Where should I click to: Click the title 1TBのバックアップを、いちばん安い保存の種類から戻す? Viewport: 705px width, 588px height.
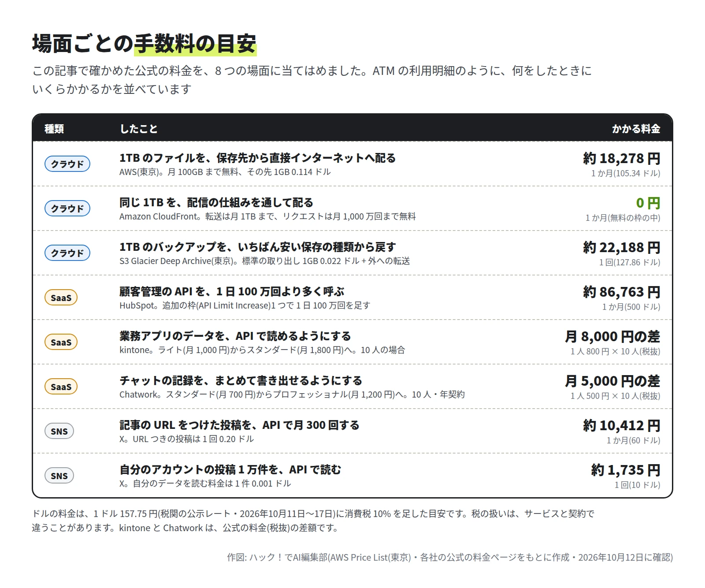[x=258, y=247]
